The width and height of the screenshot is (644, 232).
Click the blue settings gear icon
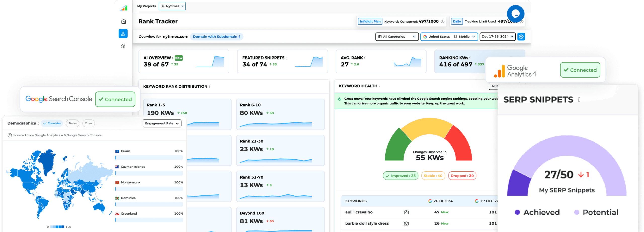(521, 37)
